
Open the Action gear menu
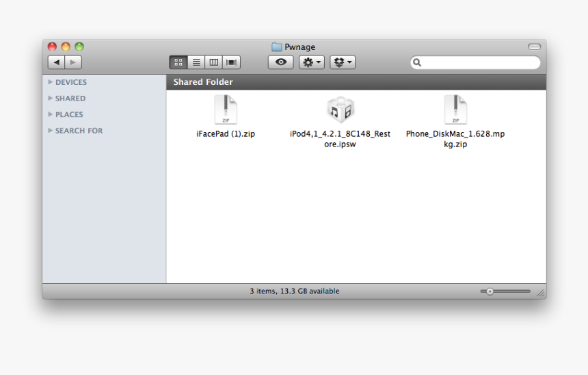pyautogui.click(x=312, y=62)
